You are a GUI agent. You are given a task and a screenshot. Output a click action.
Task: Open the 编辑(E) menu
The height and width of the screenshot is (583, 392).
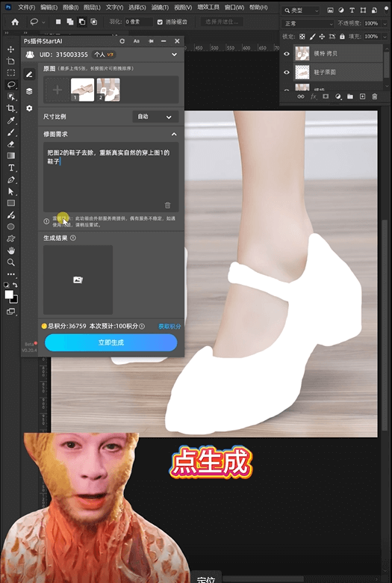tap(49, 7)
